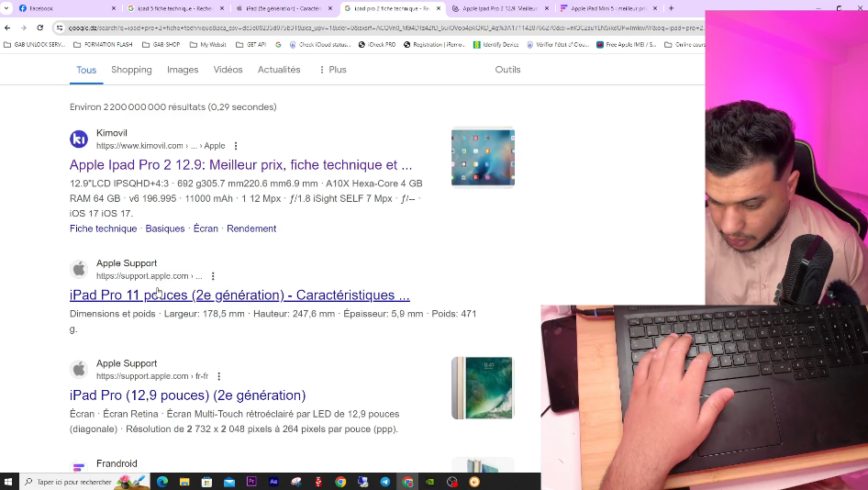Expand the Plus filter menu
Viewport: 868px width, 490px height.
pos(333,70)
